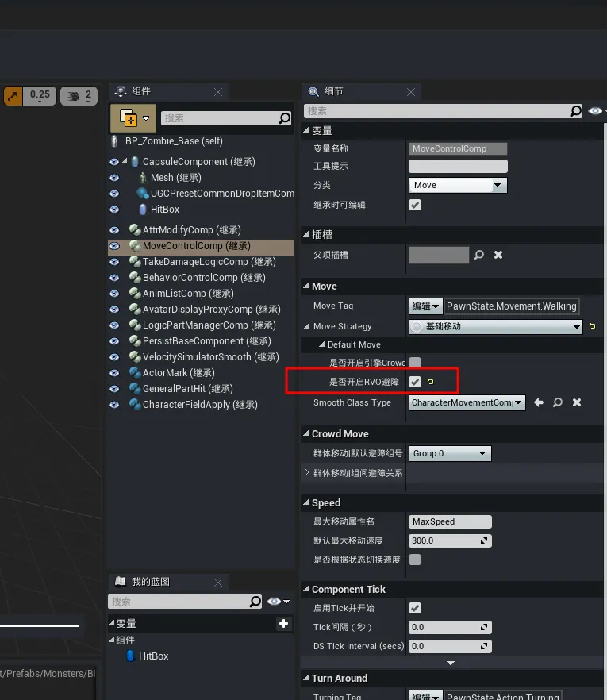
Task: Open the Move Strategy 基础移动 dropdown
Action: click(496, 327)
